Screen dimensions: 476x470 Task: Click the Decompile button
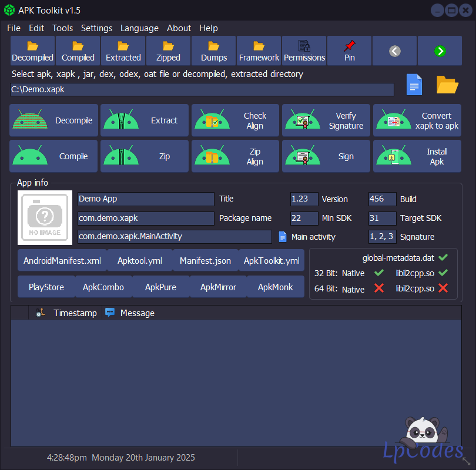54,120
